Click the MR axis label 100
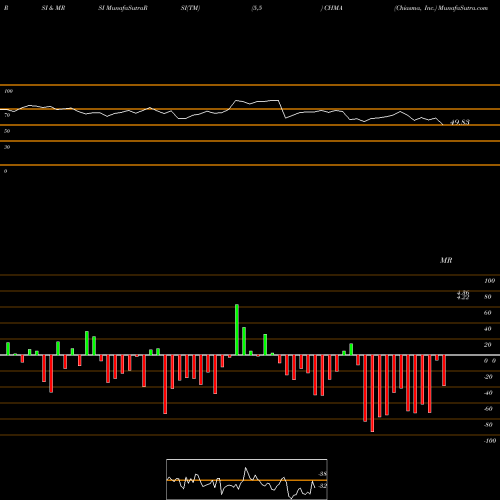500x500 pixels. 489,281
